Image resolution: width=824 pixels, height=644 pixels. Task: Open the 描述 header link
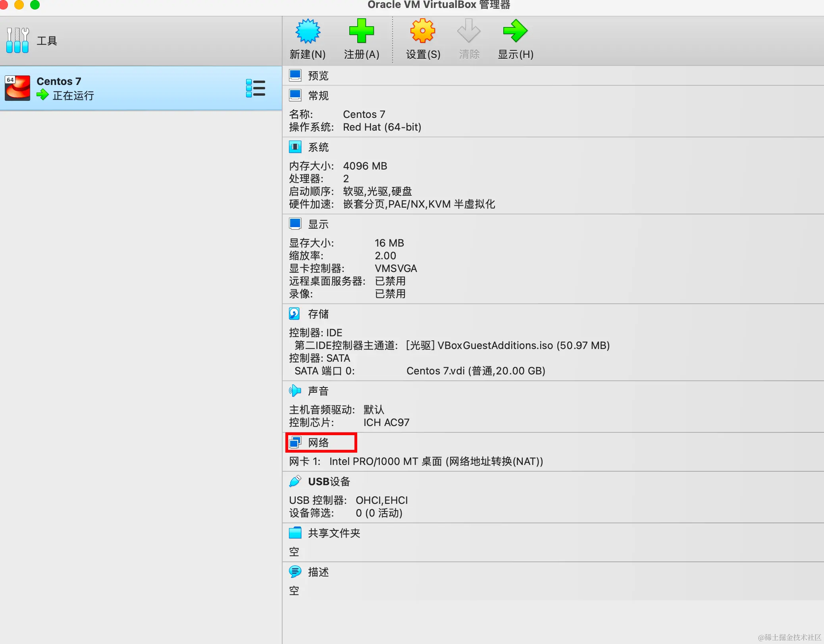pyautogui.click(x=318, y=572)
